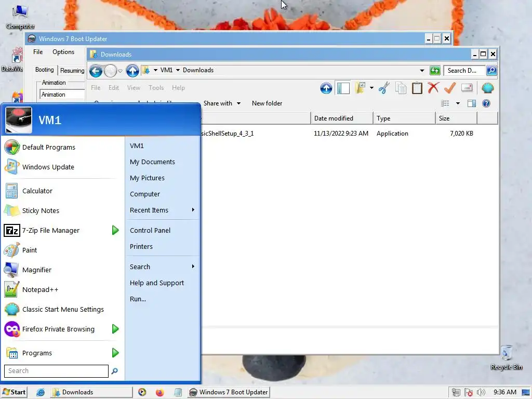Click the VM1 user account picture
This screenshot has height=399, width=532.
[x=19, y=120]
